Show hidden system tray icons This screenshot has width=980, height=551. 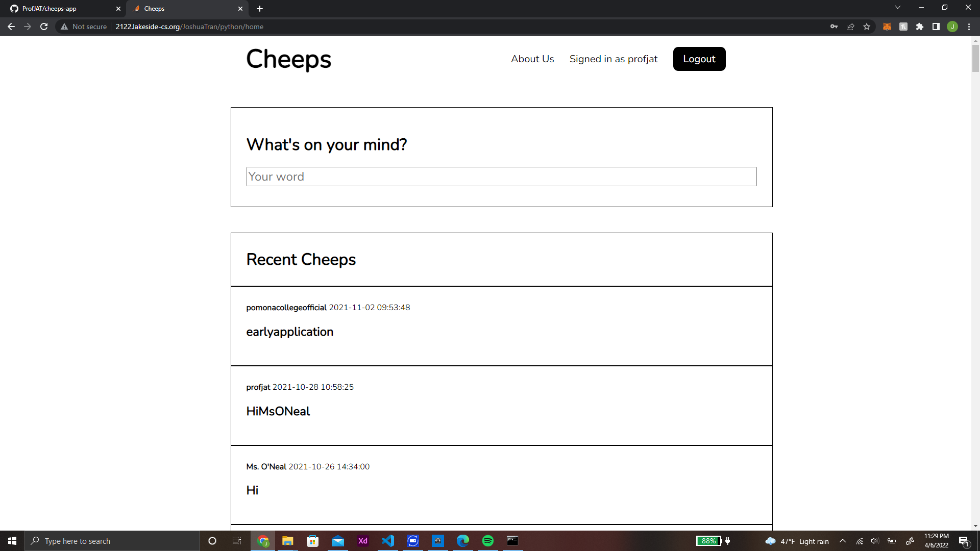pos(843,541)
